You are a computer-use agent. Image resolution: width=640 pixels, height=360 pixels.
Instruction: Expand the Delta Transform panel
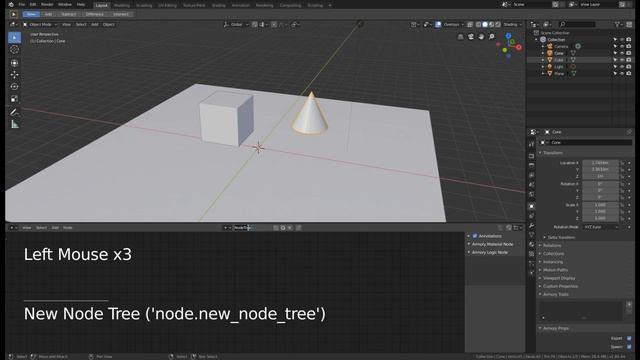(561, 238)
